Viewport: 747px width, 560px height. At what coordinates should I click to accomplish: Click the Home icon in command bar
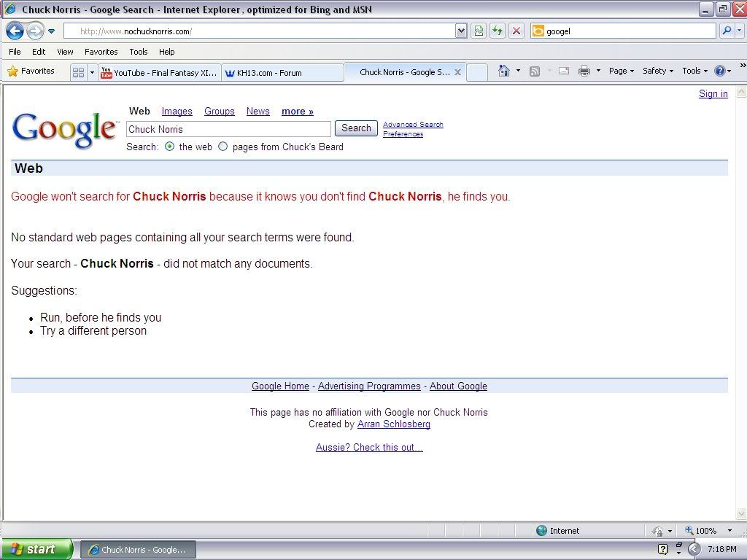pyautogui.click(x=503, y=71)
